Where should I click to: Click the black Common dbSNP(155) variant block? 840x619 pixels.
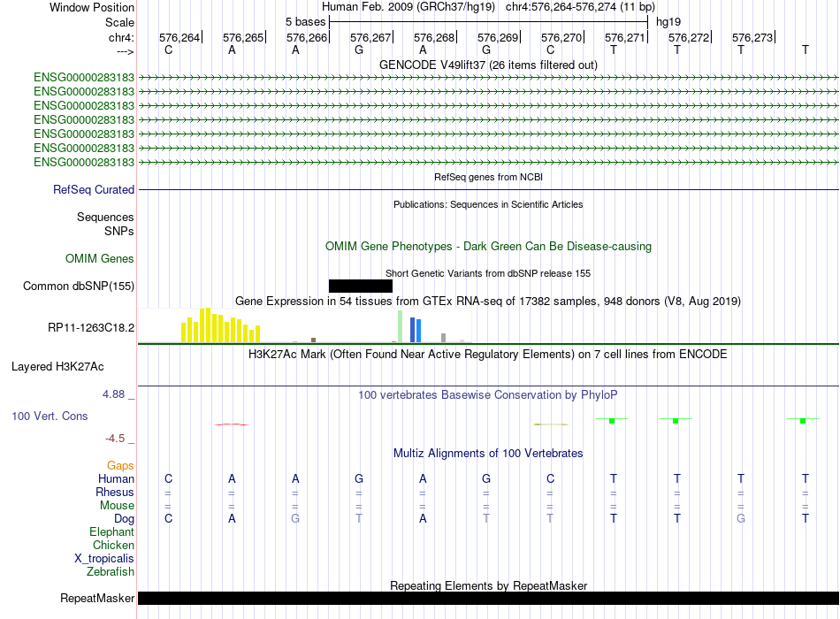tap(361, 286)
